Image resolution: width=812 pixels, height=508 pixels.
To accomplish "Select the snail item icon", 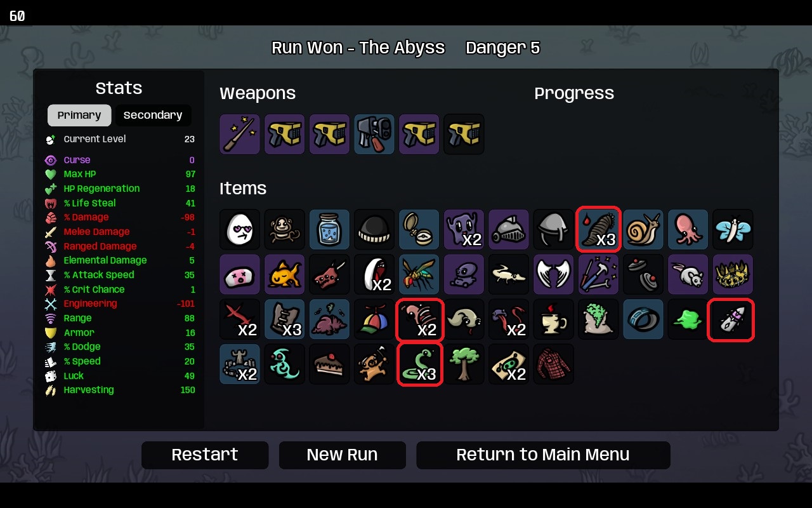I will tap(643, 229).
